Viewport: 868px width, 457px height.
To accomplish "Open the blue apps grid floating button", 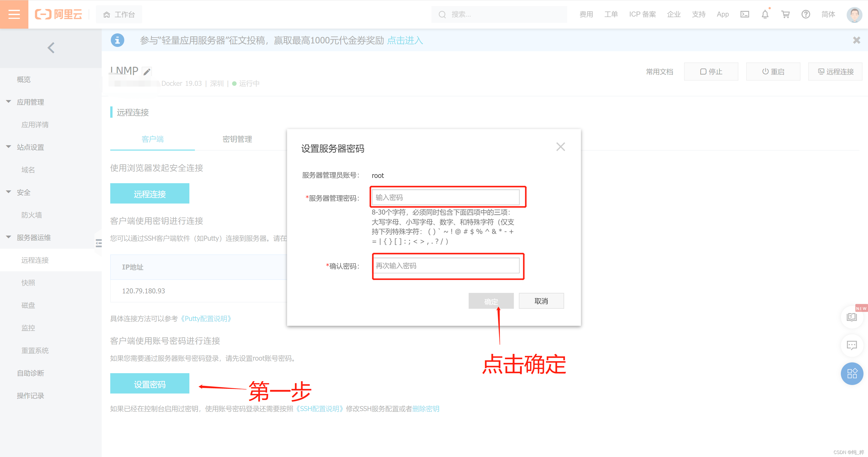I will (852, 373).
